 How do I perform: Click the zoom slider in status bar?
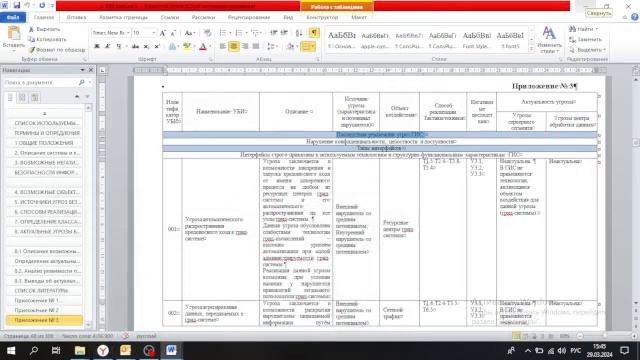click(x=604, y=336)
